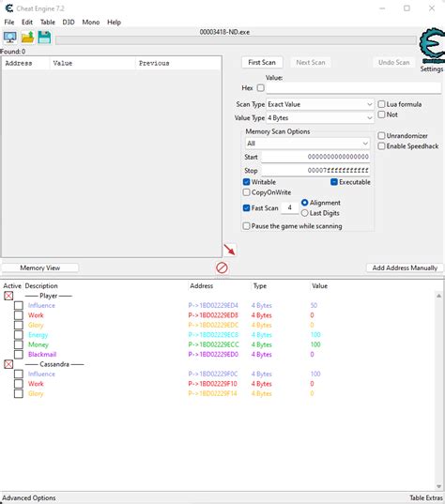Image resolution: width=445 pixels, height=504 pixels.
Task: Select the Player Glory entry description
Action: pyautogui.click(x=36, y=325)
